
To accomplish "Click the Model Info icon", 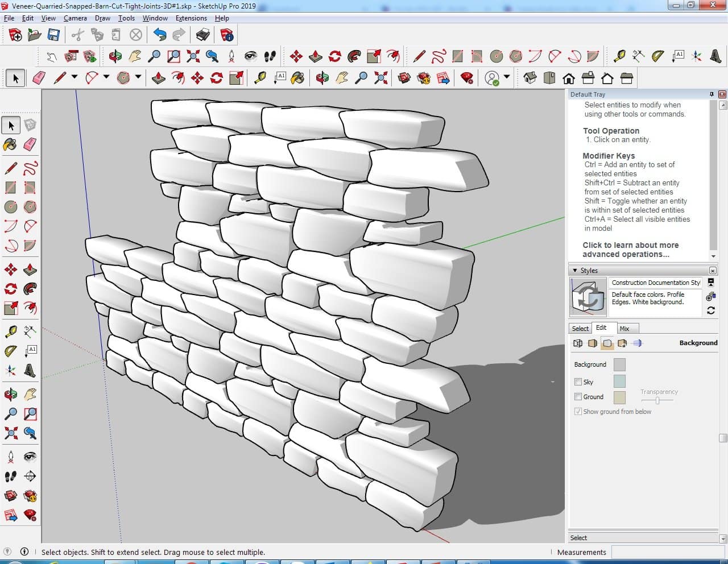I will point(227,35).
